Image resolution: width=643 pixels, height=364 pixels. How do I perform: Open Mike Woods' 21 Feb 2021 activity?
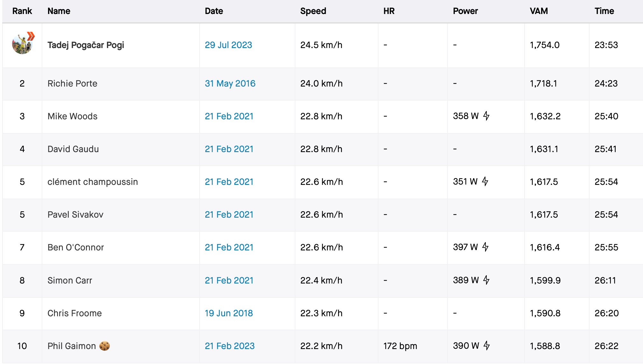pos(229,116)
